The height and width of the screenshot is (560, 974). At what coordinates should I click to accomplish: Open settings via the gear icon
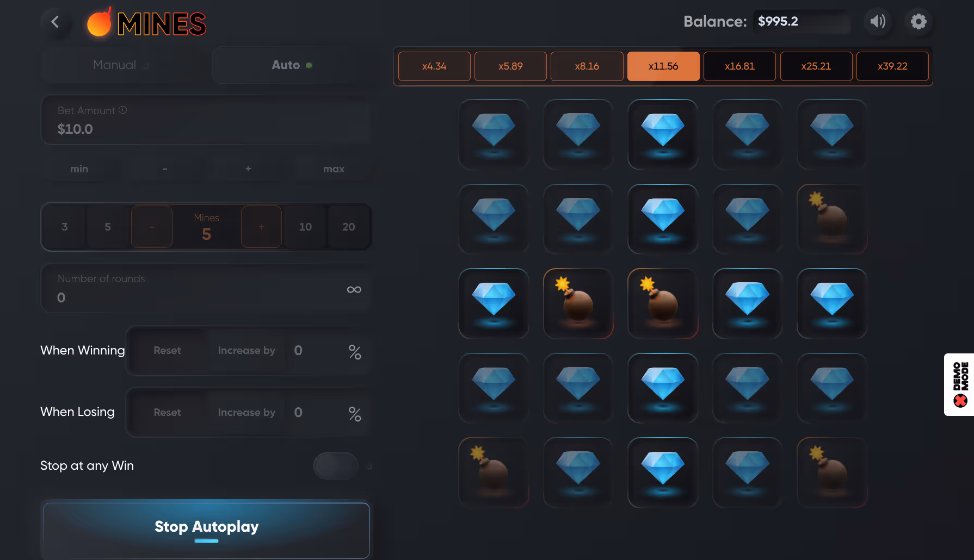point(918,22)
